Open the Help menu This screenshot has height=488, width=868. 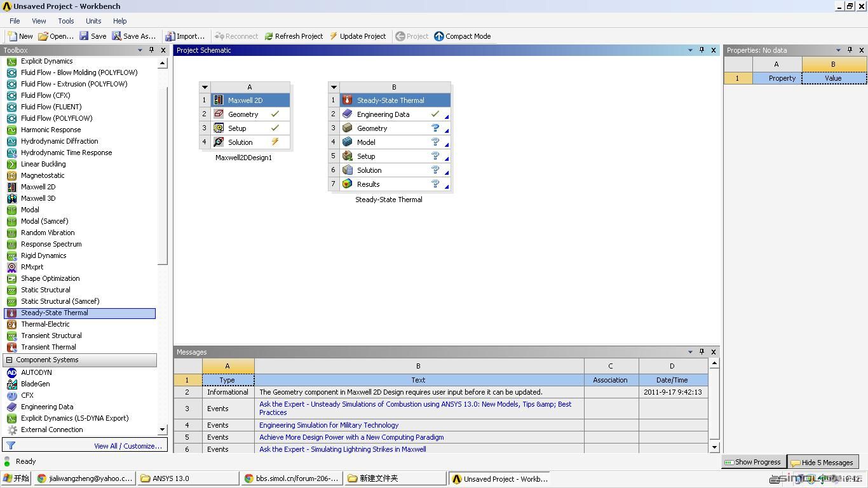click(120, 21)
